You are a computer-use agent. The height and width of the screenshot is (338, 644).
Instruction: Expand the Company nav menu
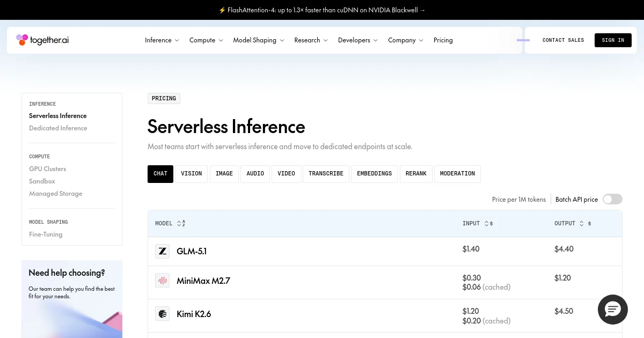[x=406, y=40]
